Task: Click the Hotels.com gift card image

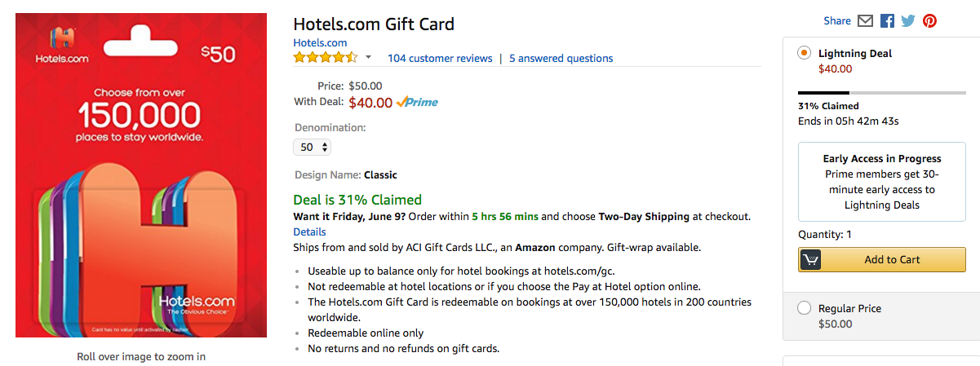Action: (141, 174)
